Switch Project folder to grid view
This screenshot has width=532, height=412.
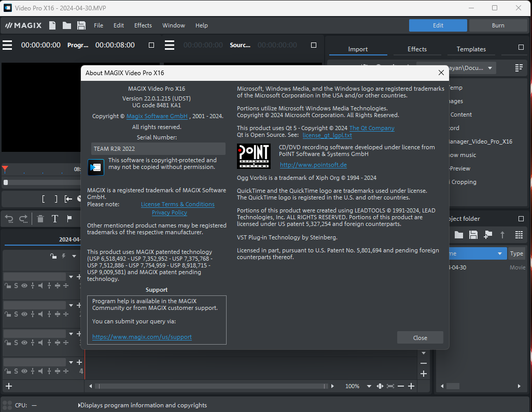click(519, 235)
